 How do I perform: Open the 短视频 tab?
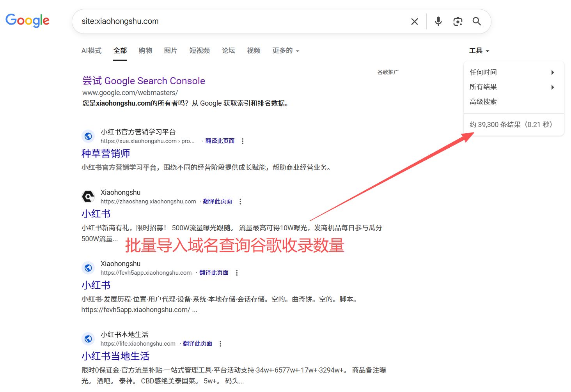[200, 51]
